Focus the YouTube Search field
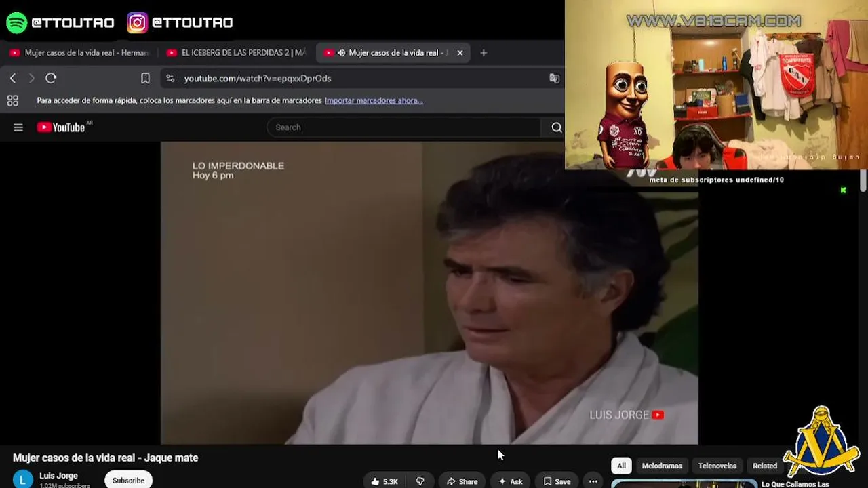The height and width of the screenshot is (488, 868). coord(404,127)
